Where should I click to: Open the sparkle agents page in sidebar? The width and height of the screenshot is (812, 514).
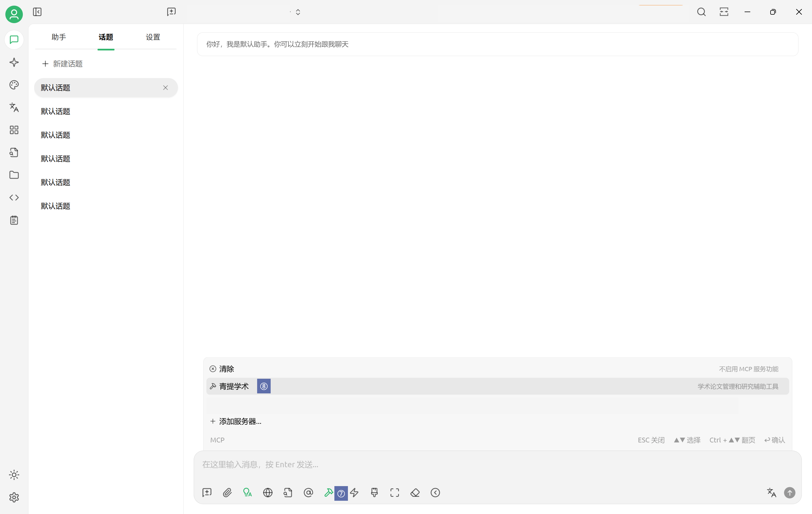[x=14, y=62]
